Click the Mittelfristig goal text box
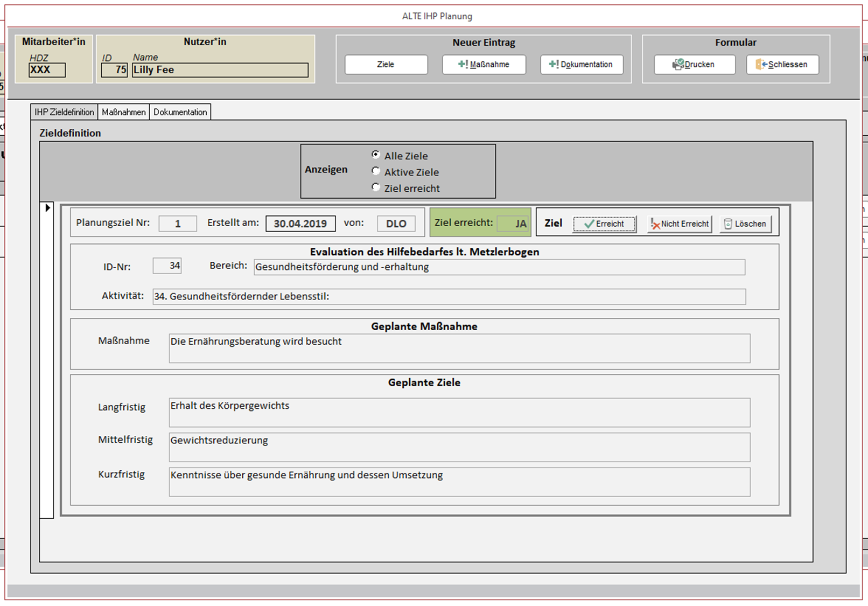Screen dimensions: 868x606 pos(459,447)
